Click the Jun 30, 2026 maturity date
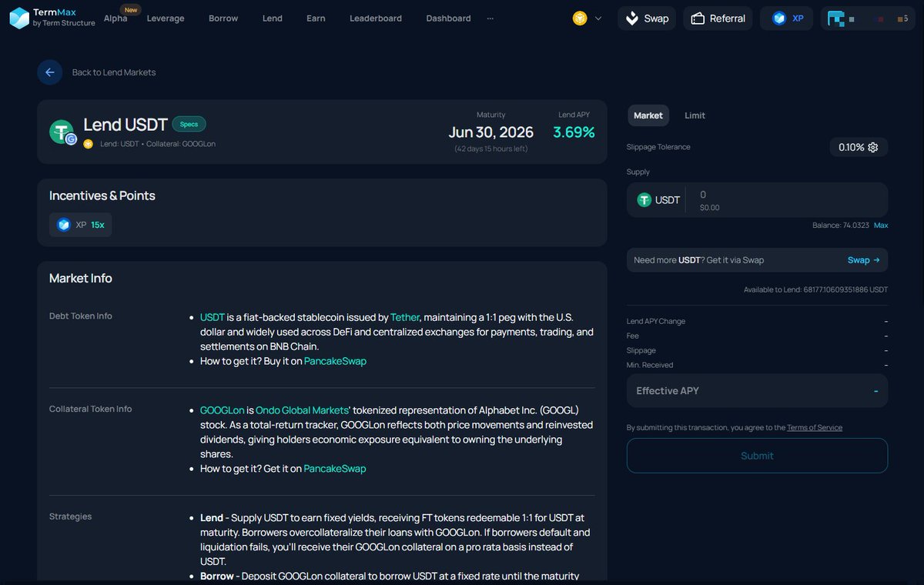924x585 pixels. point(490,132)
